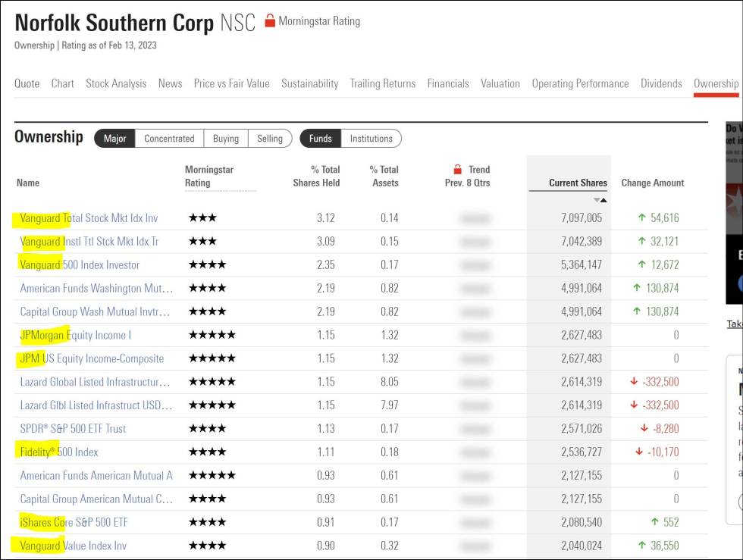Open Price vs Fair Value tab
743x560 pixels.
232,83
